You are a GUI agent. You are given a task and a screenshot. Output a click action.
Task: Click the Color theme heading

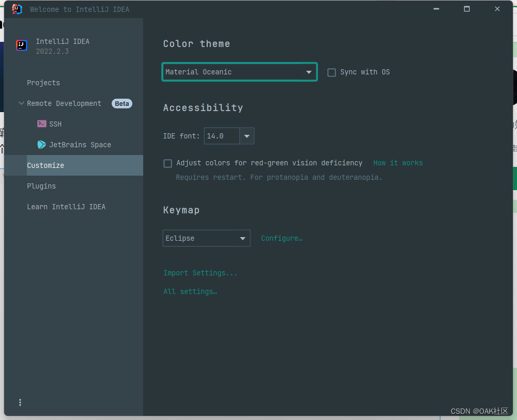(196, 44)
